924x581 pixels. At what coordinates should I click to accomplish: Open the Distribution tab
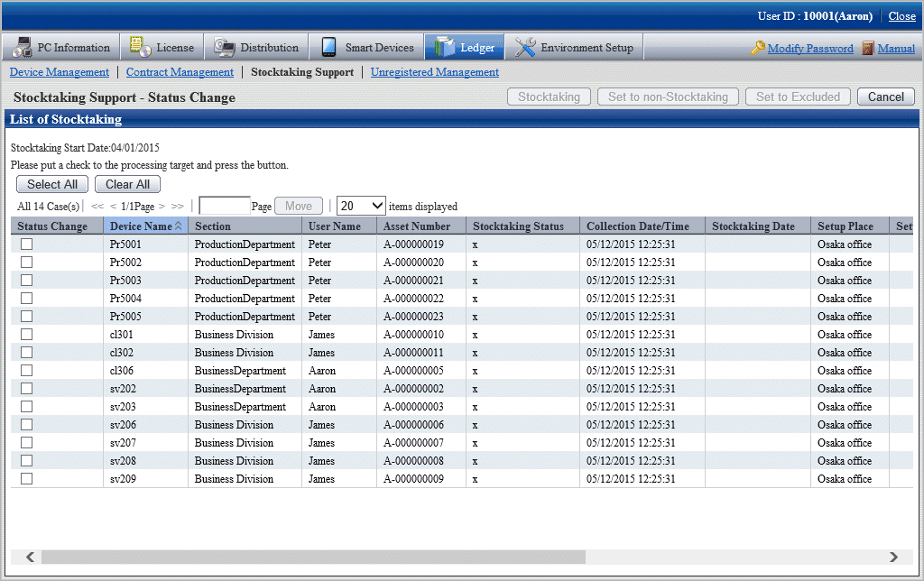(x=255, y=47)
